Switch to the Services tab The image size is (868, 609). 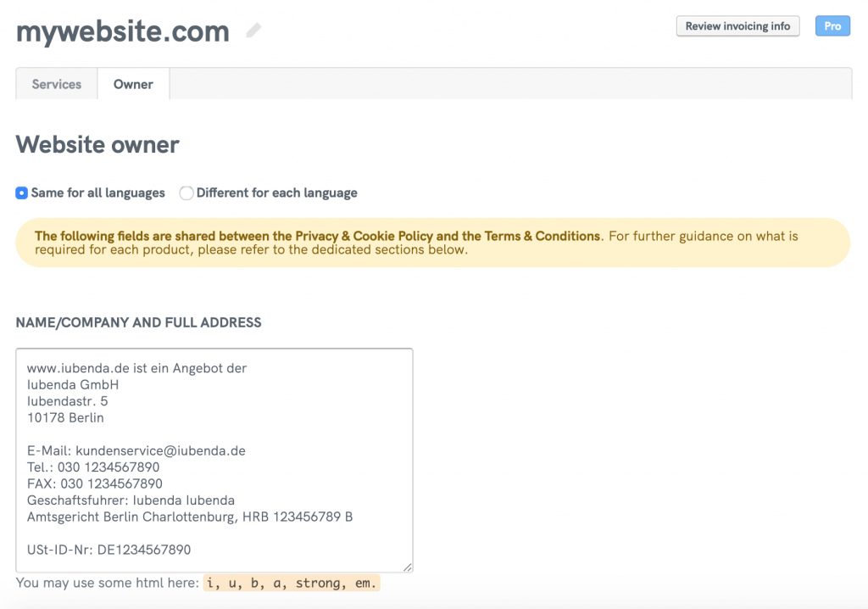(57, 84)
